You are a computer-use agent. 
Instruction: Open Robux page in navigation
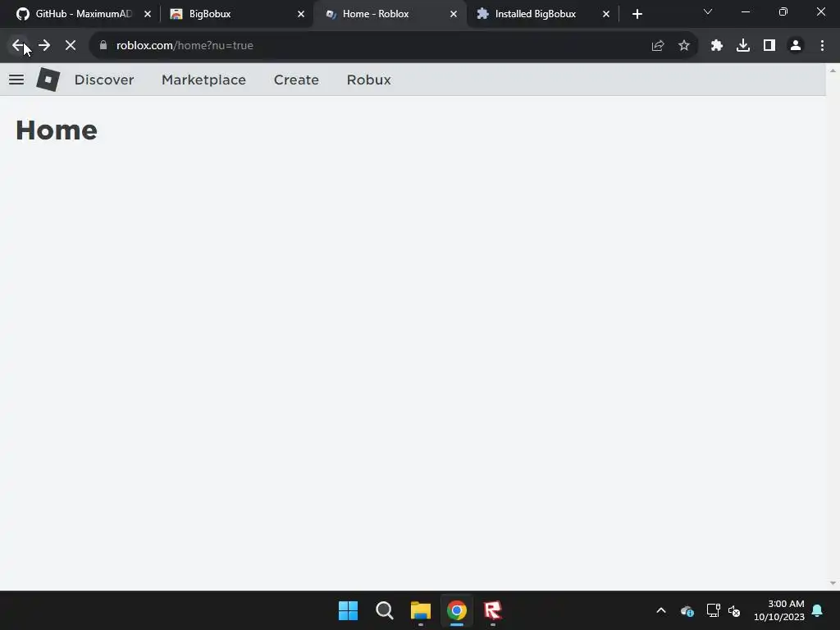(x=368, y=80)
